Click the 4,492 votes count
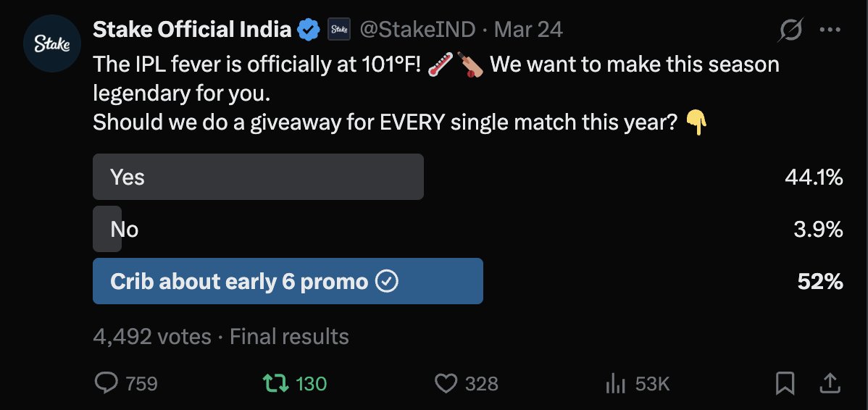The image size is (868, 410). point(152,336)
